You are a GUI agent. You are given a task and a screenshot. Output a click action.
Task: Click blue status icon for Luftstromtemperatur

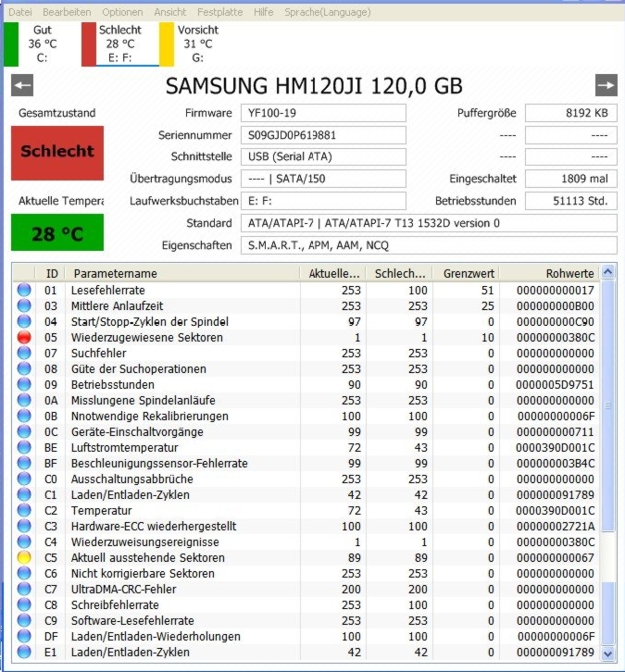(24, 447)
